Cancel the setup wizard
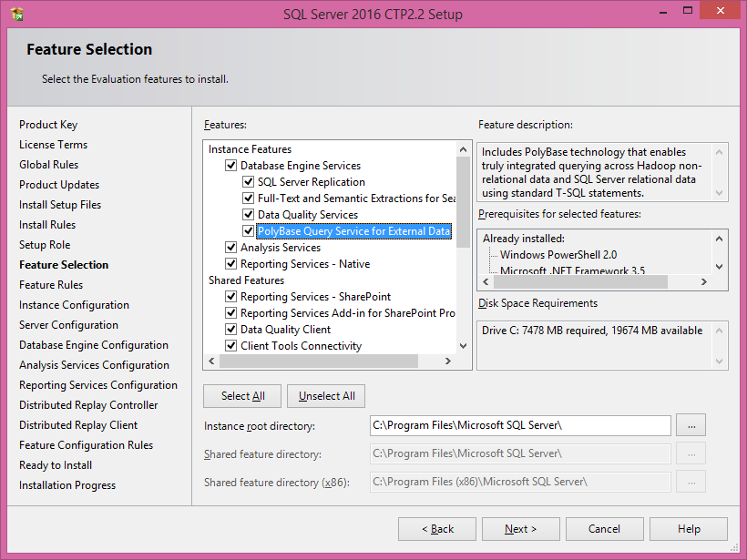747x560 pixels. pyautogui.click(x=605, y=529)
